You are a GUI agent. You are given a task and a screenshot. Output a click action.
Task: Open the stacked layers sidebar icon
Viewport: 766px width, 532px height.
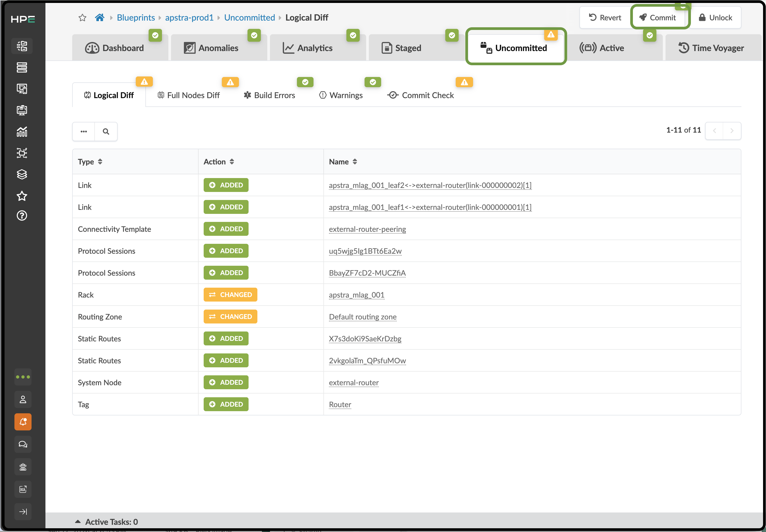[22, 174]
